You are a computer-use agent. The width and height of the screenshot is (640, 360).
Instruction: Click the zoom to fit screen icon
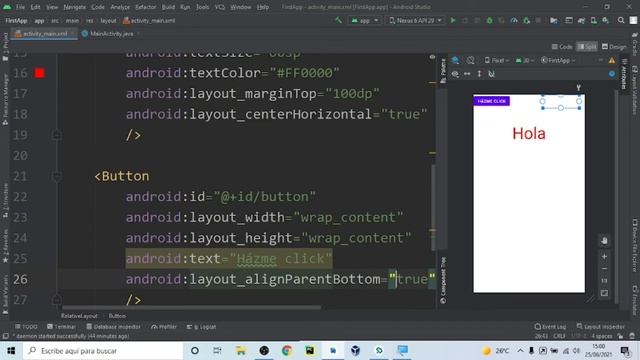tap(604, 293)
